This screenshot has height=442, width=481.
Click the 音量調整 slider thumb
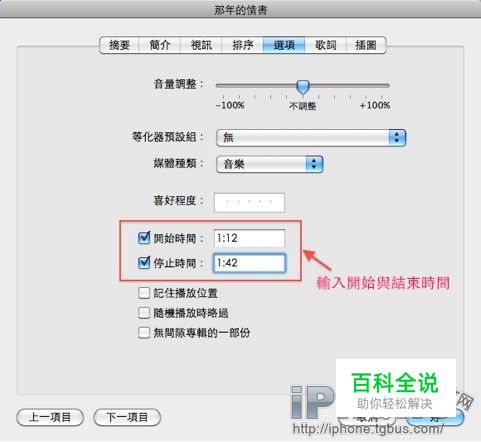click(x=303, y=87)
